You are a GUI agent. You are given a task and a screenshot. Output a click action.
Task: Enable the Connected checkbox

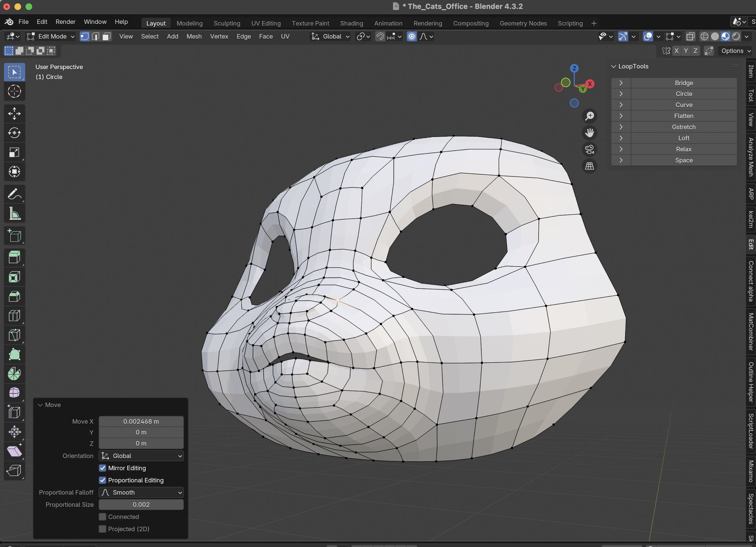click(103, 517)
